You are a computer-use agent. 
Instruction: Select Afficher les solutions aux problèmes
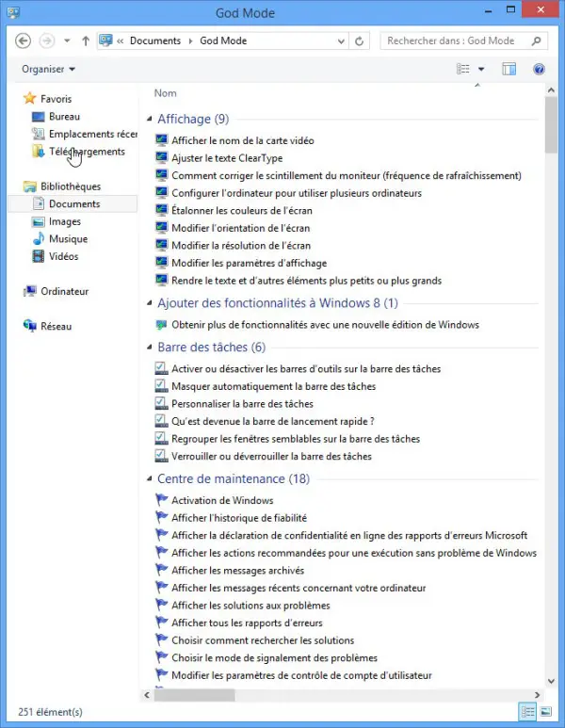pyautogui.click(x=250, y=606)
